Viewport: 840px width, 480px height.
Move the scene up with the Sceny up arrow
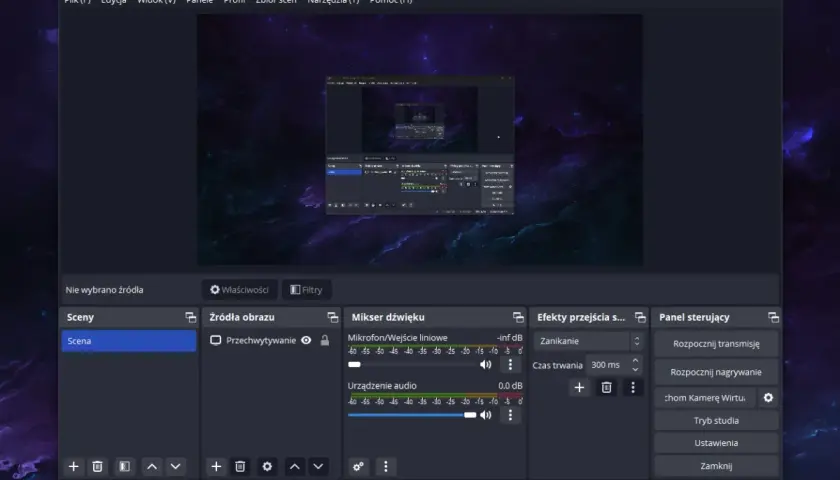[152, 466]
